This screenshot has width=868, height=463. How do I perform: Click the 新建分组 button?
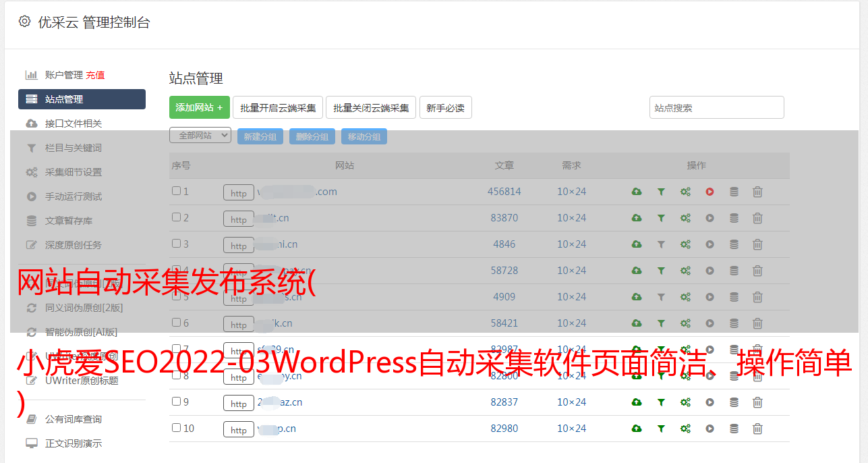(260, 136)
